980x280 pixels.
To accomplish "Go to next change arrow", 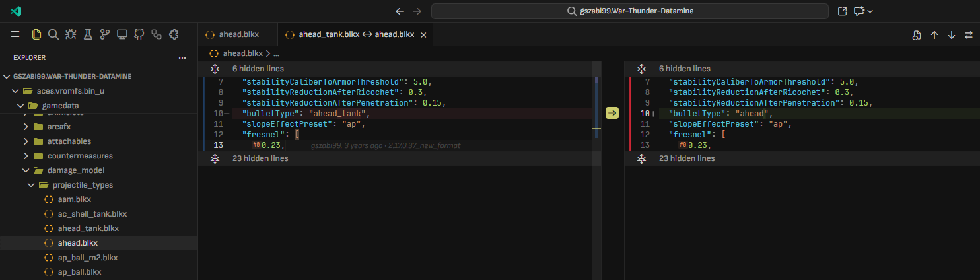I will (952, 35).
